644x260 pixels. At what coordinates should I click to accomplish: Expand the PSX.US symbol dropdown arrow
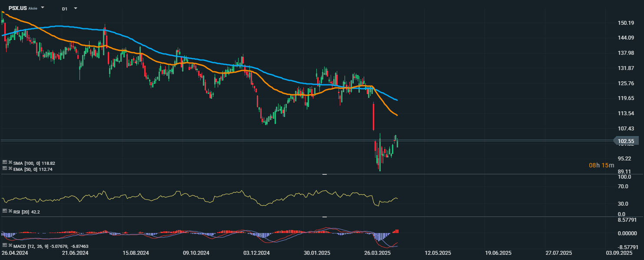tap(43, 8)
